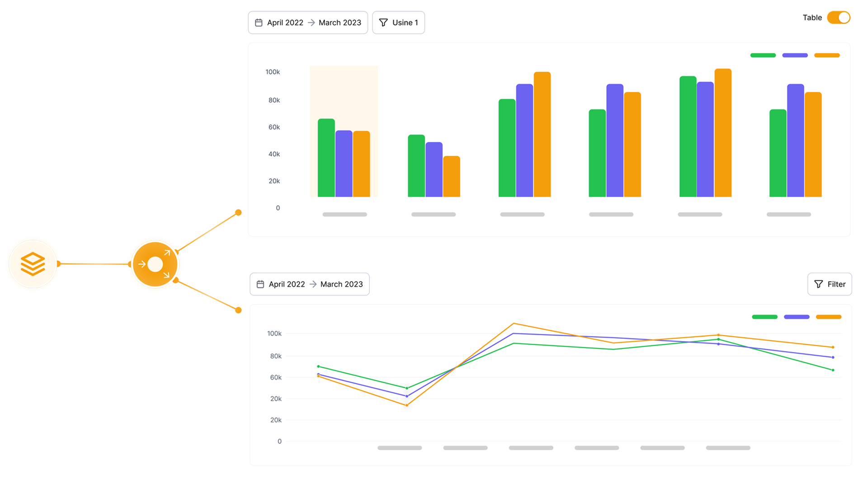Viewport: 868px width, 488px height.
Task: Toggle green series in bar chart legend
Action: (x=763, y=55)
